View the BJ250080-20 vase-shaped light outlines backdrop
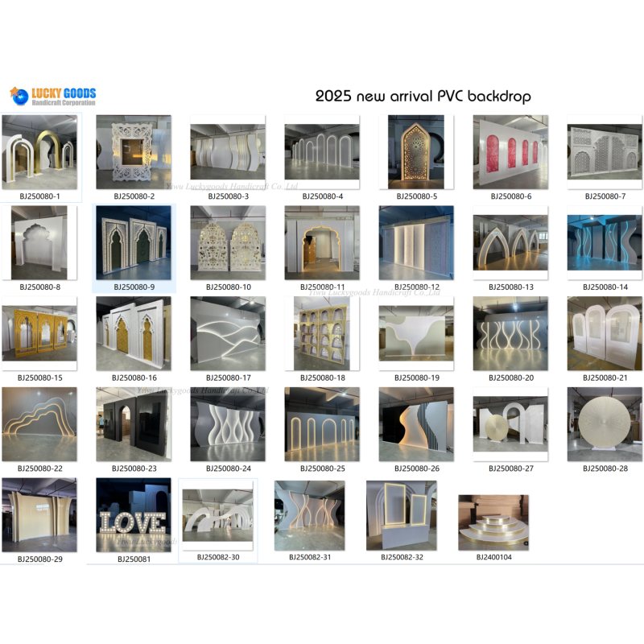Screen dimensions: 644x644 510,332
